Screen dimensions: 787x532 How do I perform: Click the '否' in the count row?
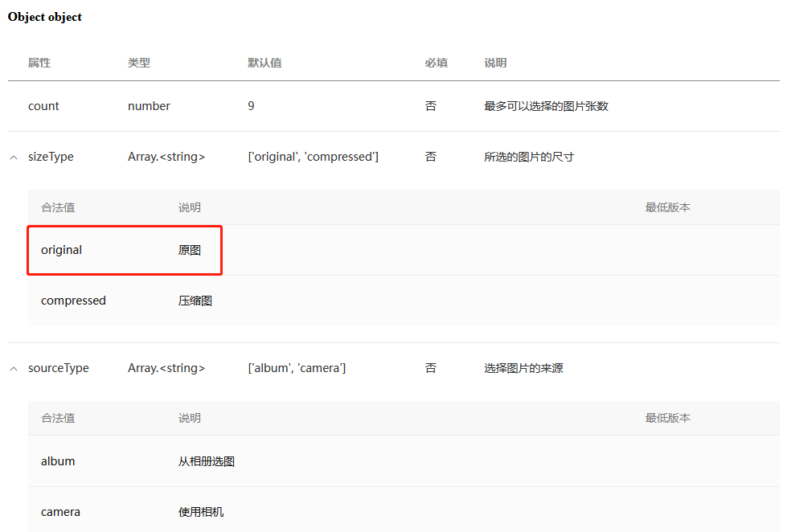coord(431,106)
